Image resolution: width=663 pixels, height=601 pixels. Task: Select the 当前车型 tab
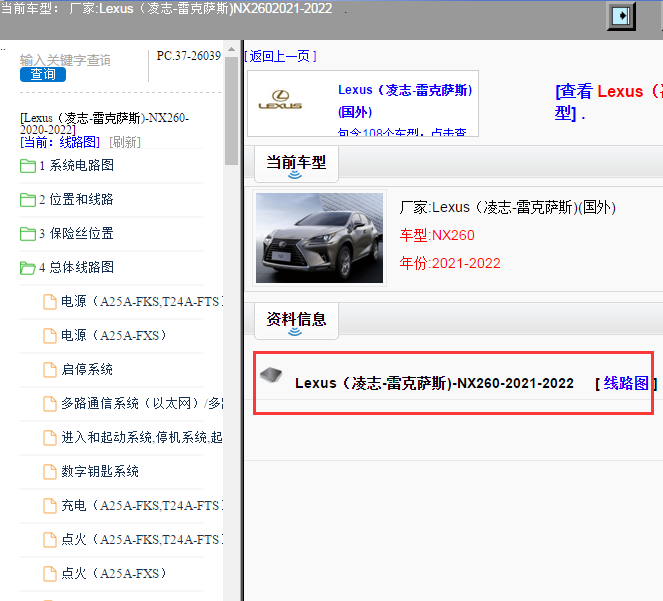click(296, 163)
